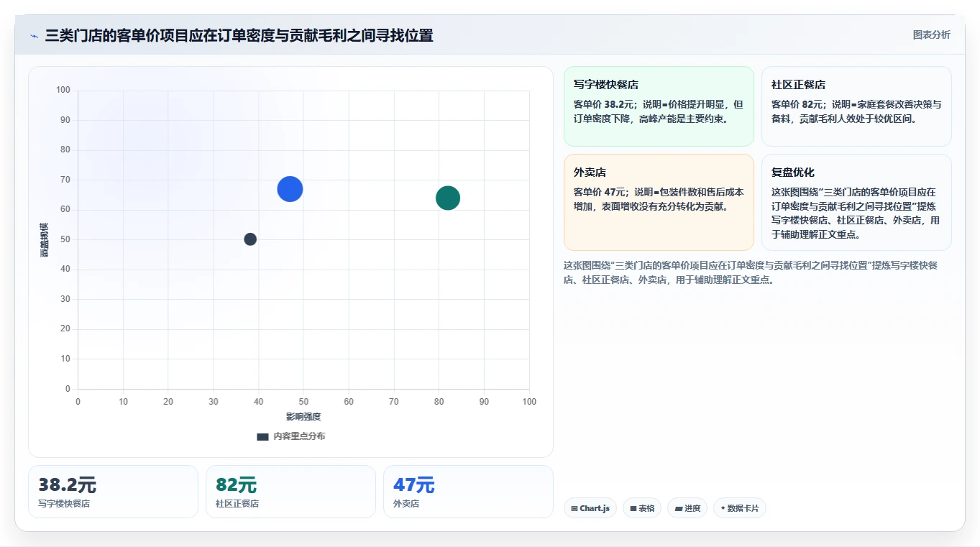Click the 进度 tag icon
The height and width of the screenshot is (547, 980).
click(678, 508)
